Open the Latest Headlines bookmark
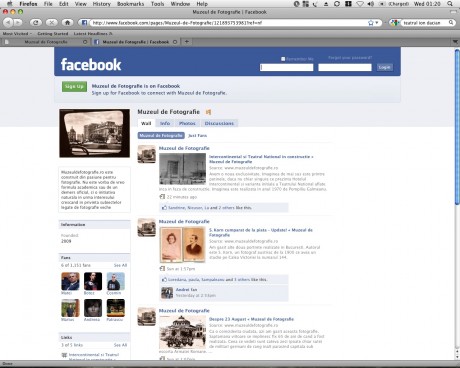This screenshot has width=460, height=368. pos(93,33)
